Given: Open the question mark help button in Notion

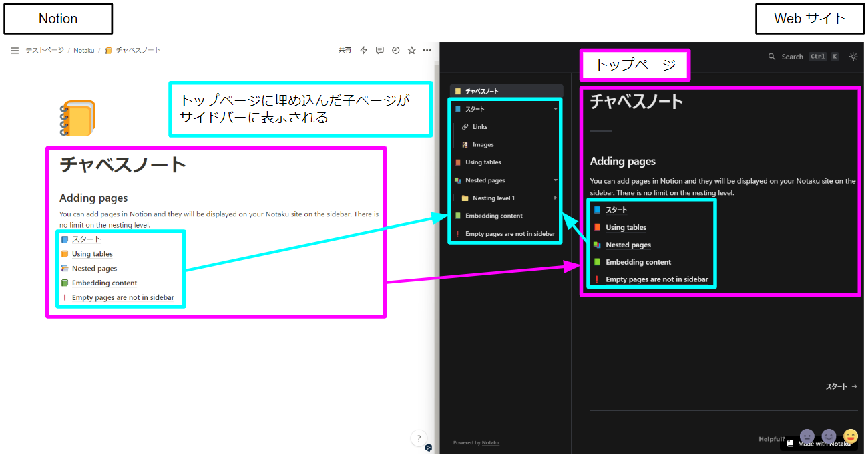Looking at the screenshot, I should 419,438.
